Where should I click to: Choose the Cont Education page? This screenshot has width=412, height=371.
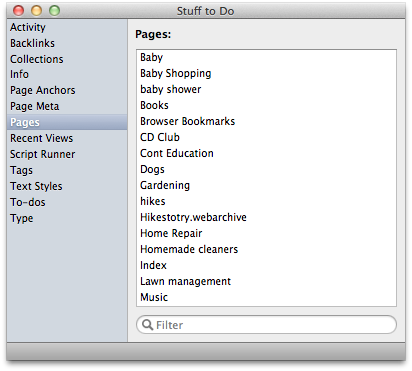[x=266, y=153]
